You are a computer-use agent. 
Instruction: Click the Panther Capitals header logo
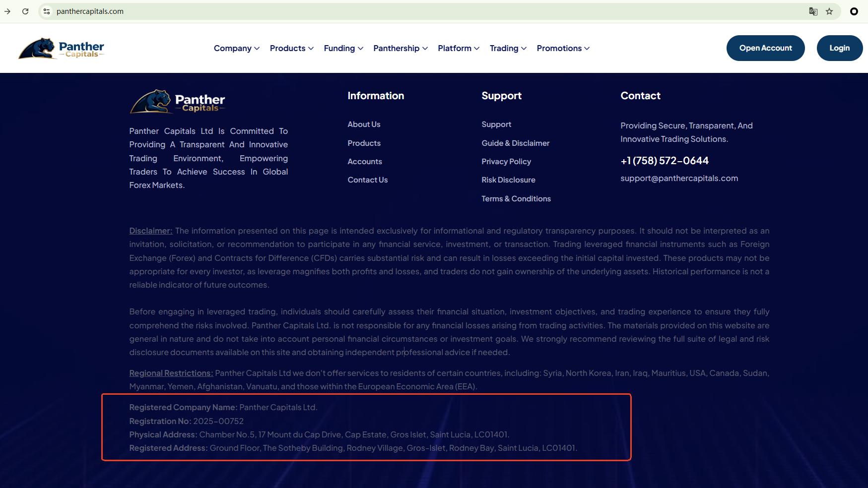(x=61, y=48)
